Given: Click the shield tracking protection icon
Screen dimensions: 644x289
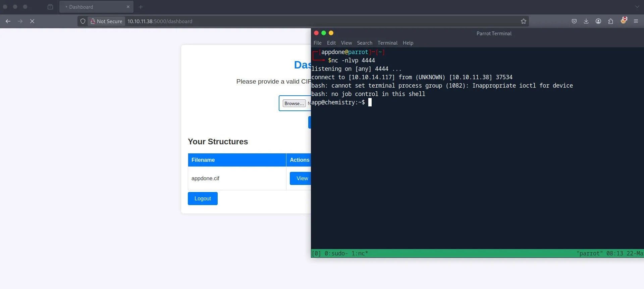Looking at the screenshot, I should pyautogui.click(x=83, y=21).
